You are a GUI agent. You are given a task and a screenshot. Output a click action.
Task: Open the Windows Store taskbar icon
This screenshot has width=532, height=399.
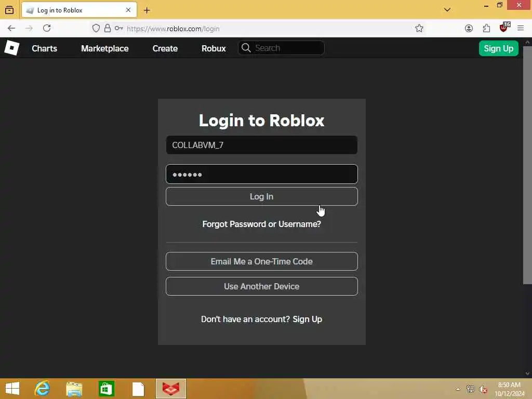pos(106,389)
